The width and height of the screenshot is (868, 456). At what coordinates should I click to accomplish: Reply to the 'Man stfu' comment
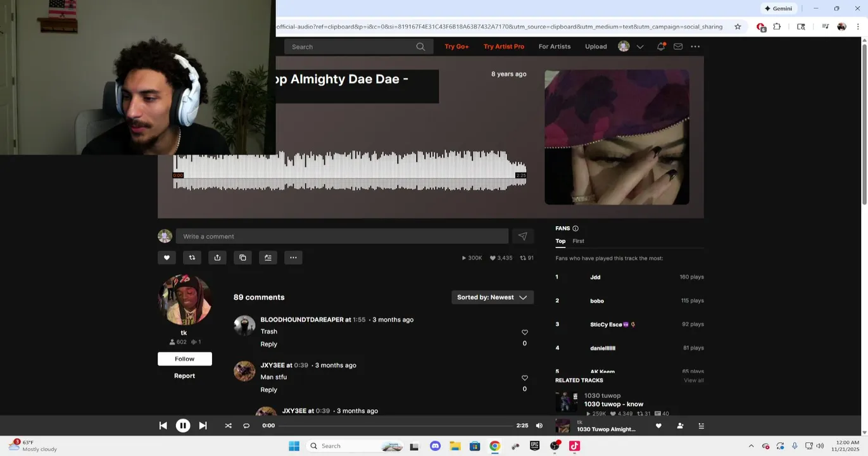click(268, 389)
